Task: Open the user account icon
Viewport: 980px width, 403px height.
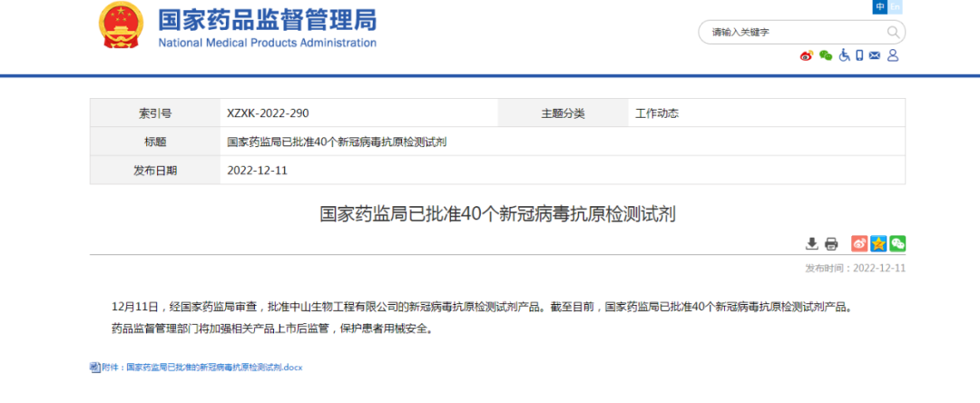Action: point(893,55)
